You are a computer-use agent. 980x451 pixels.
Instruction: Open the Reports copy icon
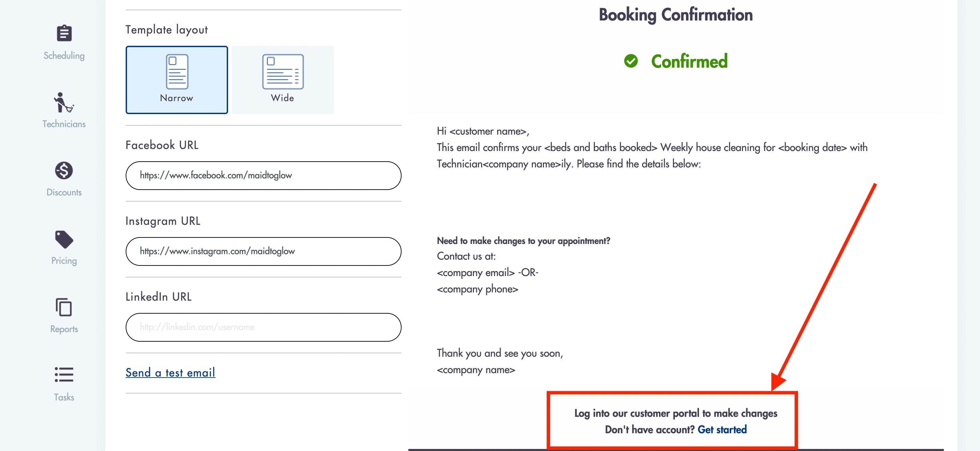tap(64, 307)
